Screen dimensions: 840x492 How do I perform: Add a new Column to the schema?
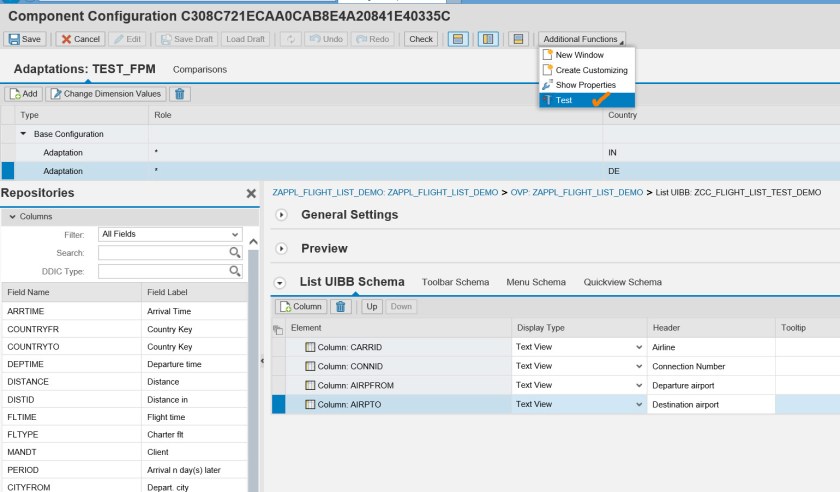301,306
